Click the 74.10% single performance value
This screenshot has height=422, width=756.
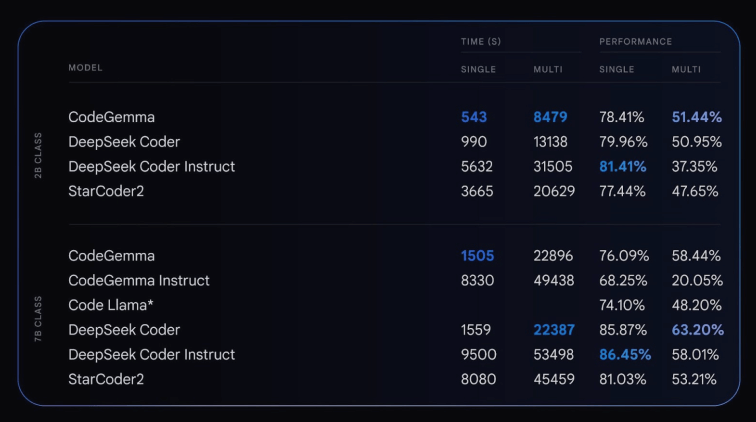[x=623, y=305]
